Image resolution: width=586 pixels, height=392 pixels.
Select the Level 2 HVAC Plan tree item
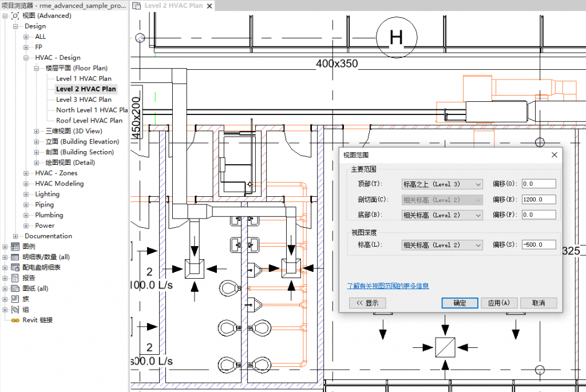pyautogui.click(x=86, y=89)
